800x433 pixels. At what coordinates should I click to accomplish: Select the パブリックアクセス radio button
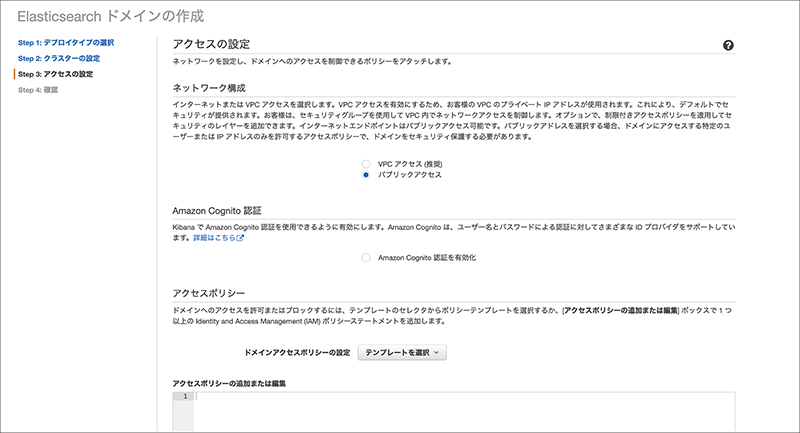(366, 174)
